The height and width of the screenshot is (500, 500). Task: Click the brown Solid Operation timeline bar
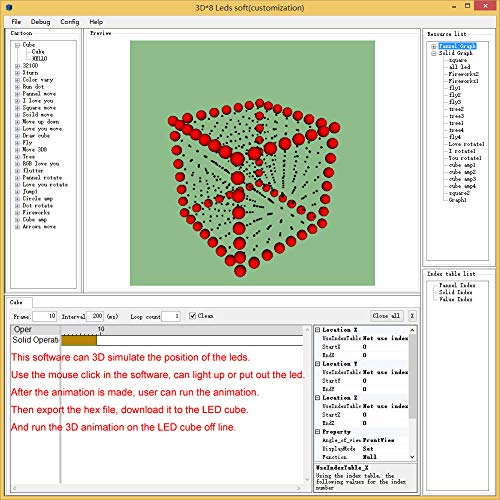(x=79, y=340)
